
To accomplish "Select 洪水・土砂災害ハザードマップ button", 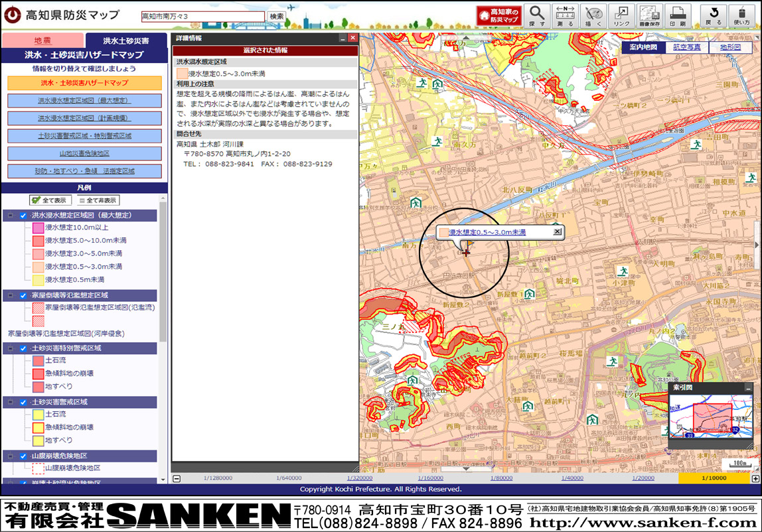I will pyautogui.click(x=84, y=83).
